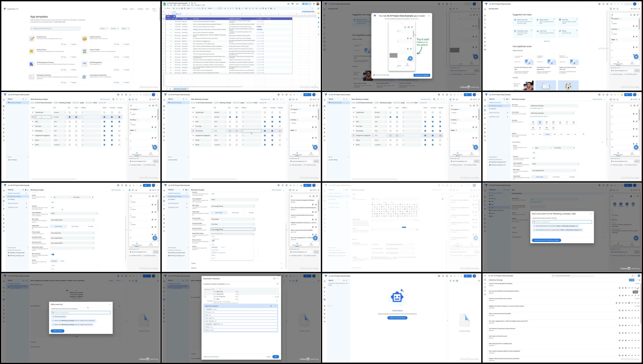643x364 pixels.
Task: Click Explore for the Kanban Board template
Action: tap(73, 57)
